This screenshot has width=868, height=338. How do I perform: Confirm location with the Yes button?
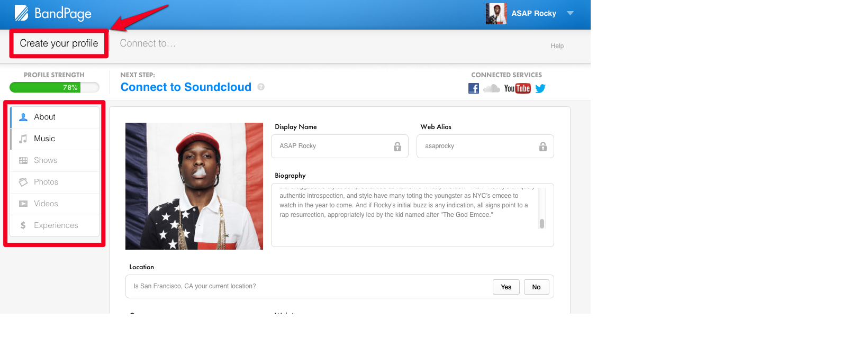(506, 287)
